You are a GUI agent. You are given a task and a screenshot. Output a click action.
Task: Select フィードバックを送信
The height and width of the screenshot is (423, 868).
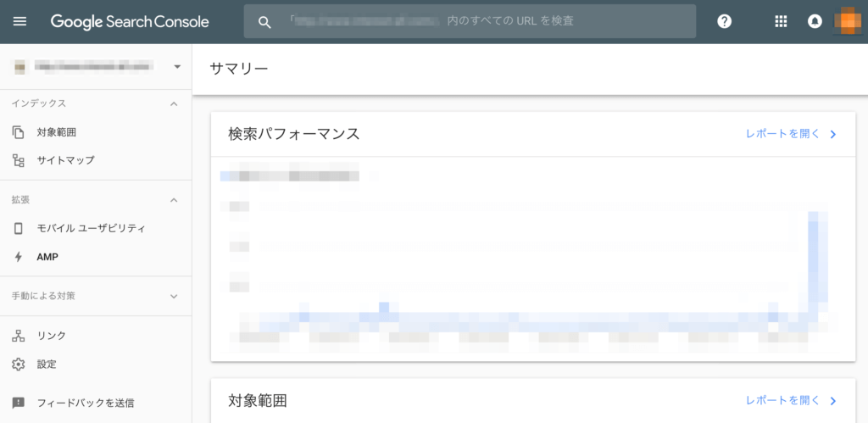tap(86, 403)
